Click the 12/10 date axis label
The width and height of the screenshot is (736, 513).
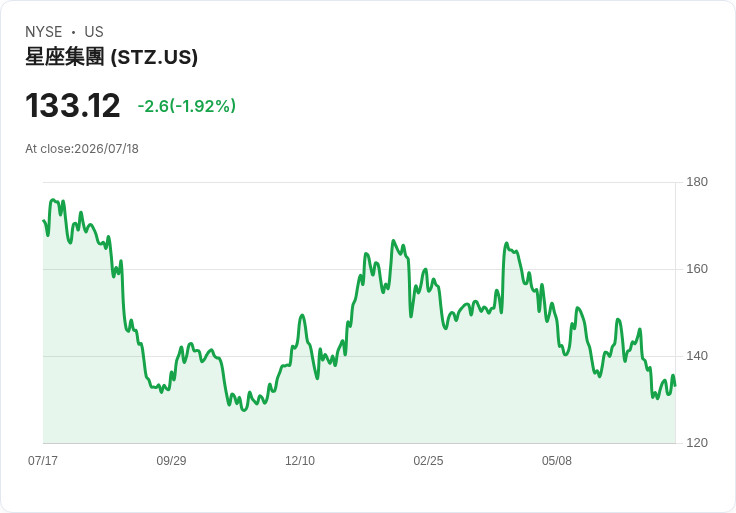[x=300, y=460]
